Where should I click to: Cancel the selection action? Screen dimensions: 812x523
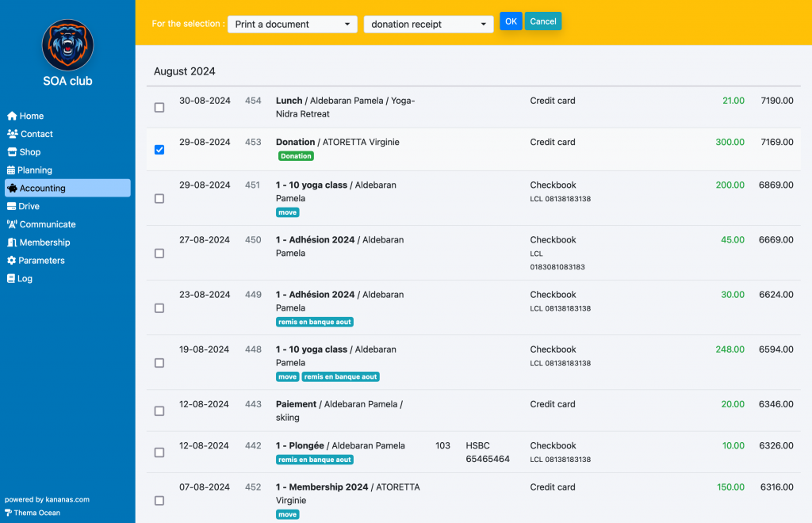(543, 21)
